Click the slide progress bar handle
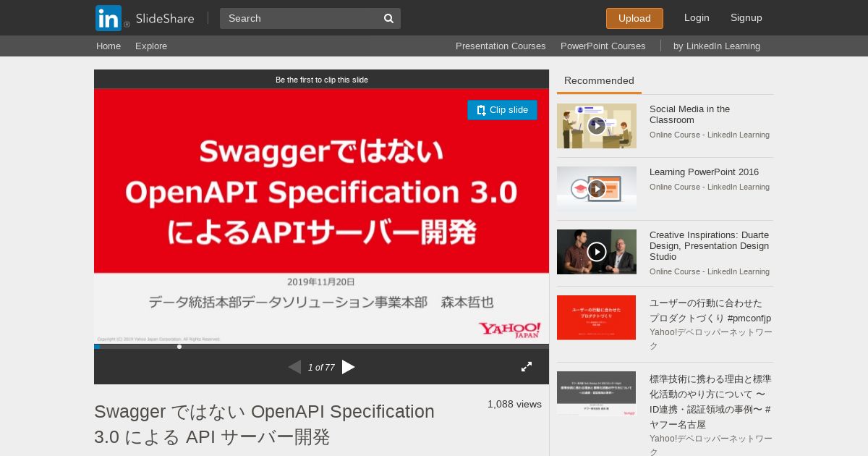The width and height of the screenshot is (868, 456). [179, 347]
